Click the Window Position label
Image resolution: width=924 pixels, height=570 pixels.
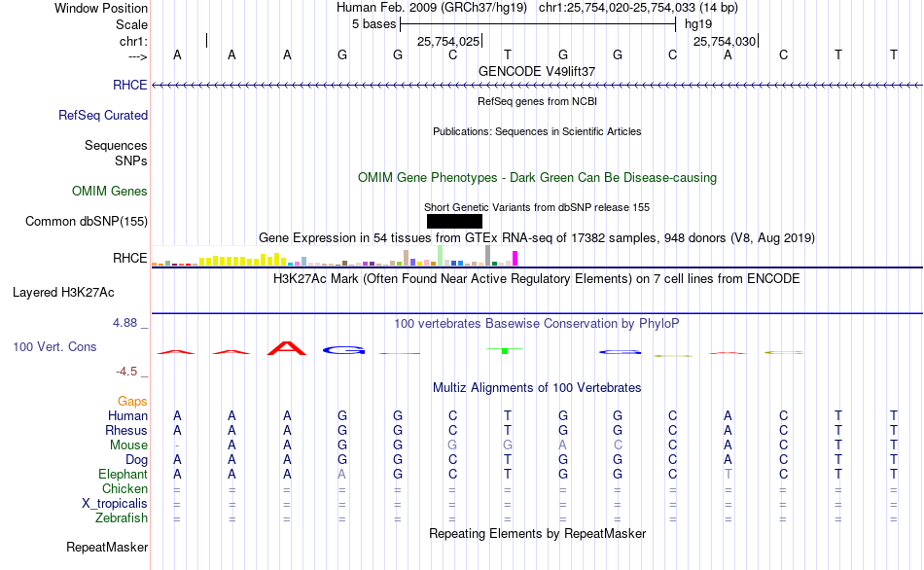[x=101, y=8]
